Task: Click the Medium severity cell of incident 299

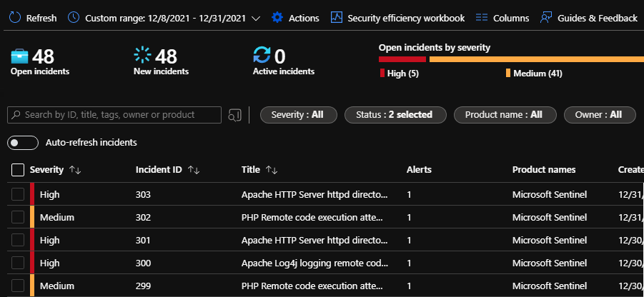Action: click(x=57, y=286)
